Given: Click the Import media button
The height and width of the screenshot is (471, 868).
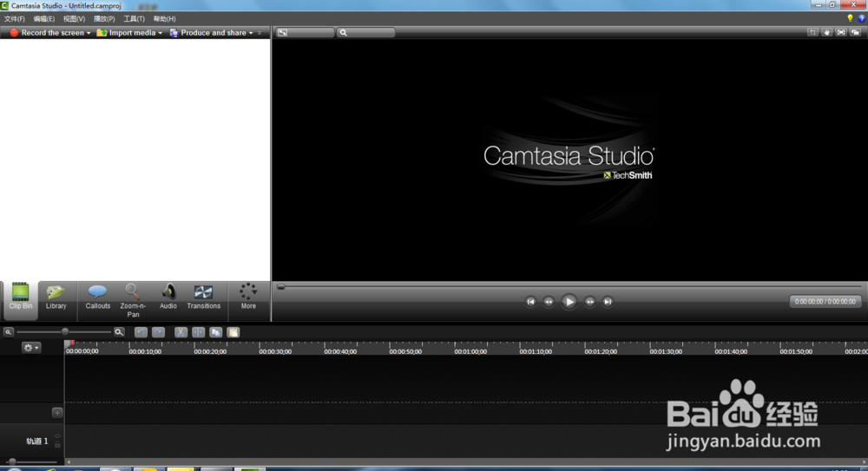Looking at the screenshot, I should (126, 33).
